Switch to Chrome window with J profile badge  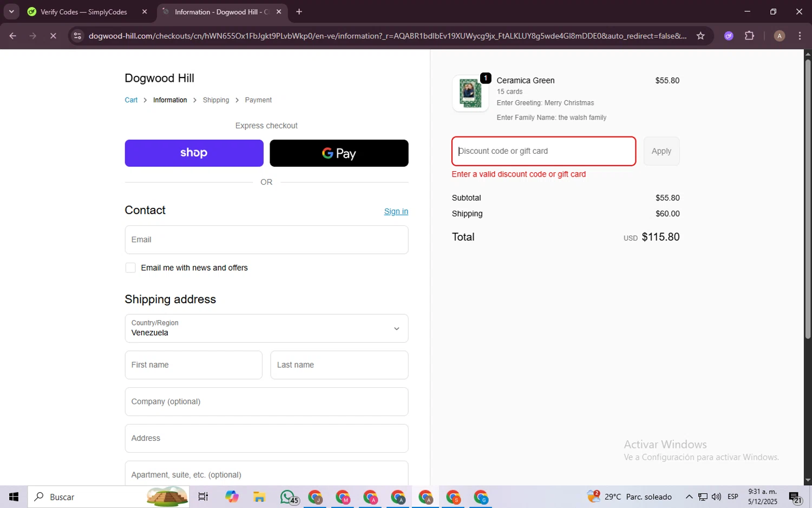point(315,497)
